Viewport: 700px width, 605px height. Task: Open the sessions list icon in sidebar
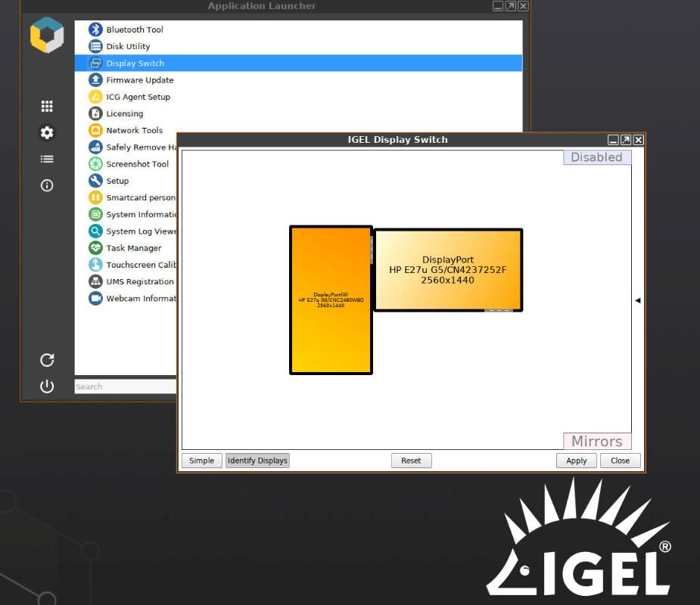pyautogui.click(x=47, y=160)
